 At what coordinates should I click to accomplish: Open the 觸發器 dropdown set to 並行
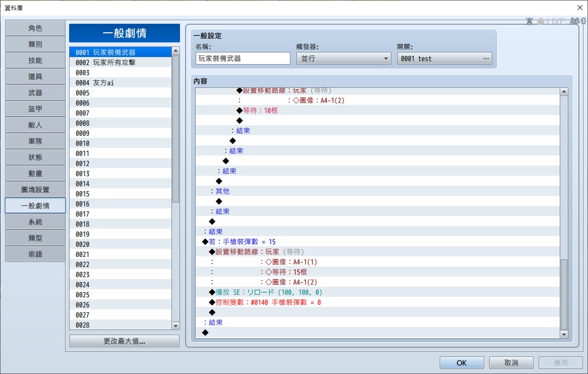[343, 59]
